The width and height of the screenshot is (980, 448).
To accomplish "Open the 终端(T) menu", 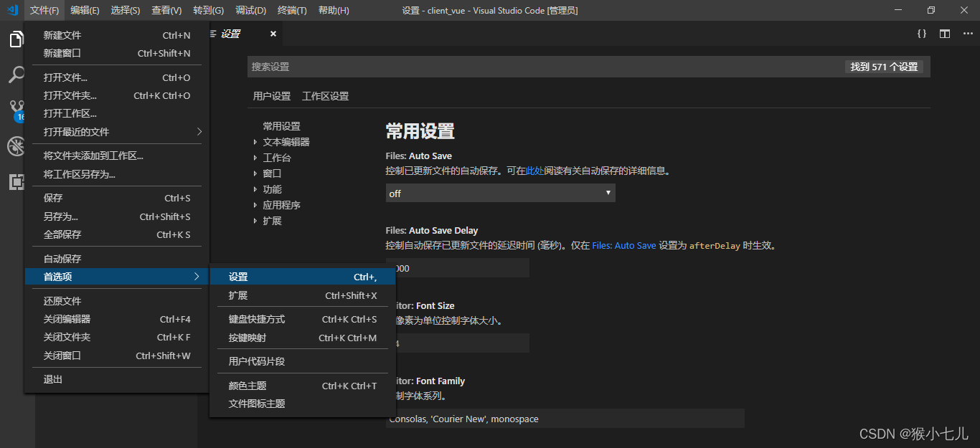I will tap(292, 10).
